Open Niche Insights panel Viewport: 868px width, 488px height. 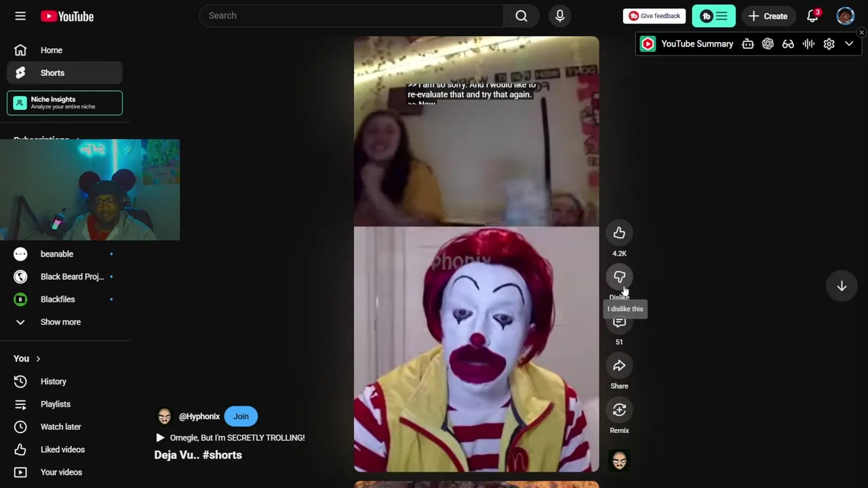point(65,103)
